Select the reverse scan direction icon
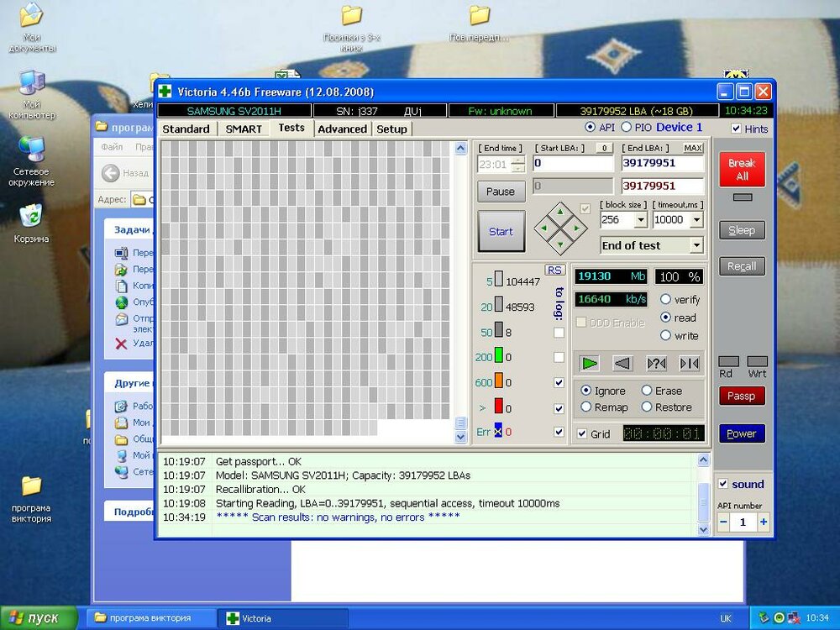Screen dimensions: 840x630 pos(622,363)
